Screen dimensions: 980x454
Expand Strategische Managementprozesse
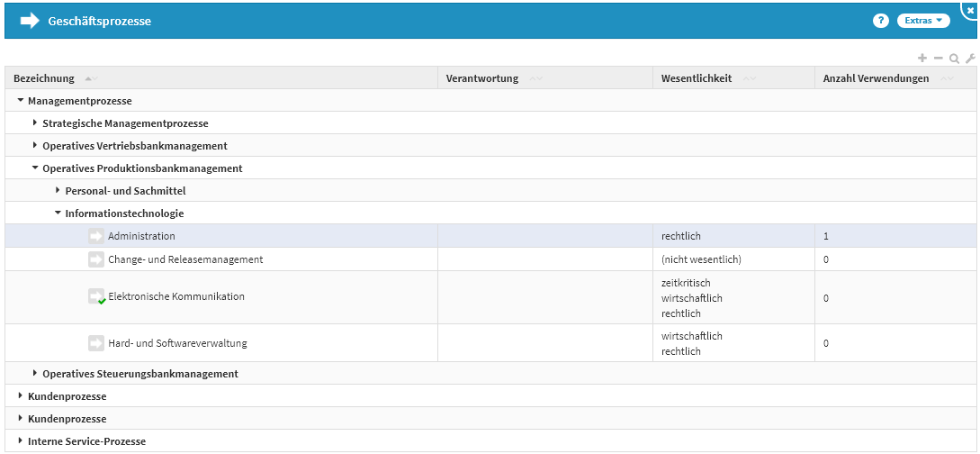coord(35,123)
